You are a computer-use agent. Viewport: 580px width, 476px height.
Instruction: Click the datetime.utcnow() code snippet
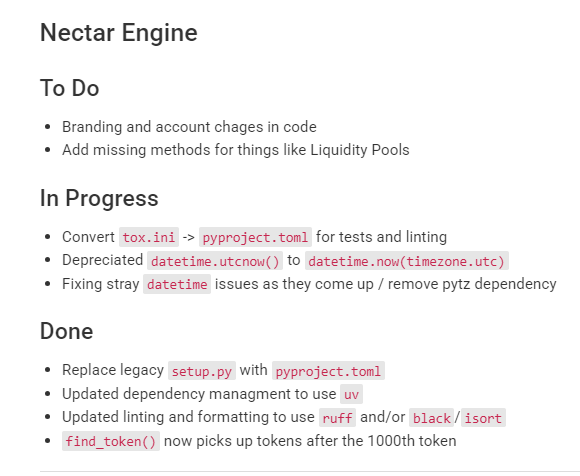pyautogui.click(x=215, y=261)
